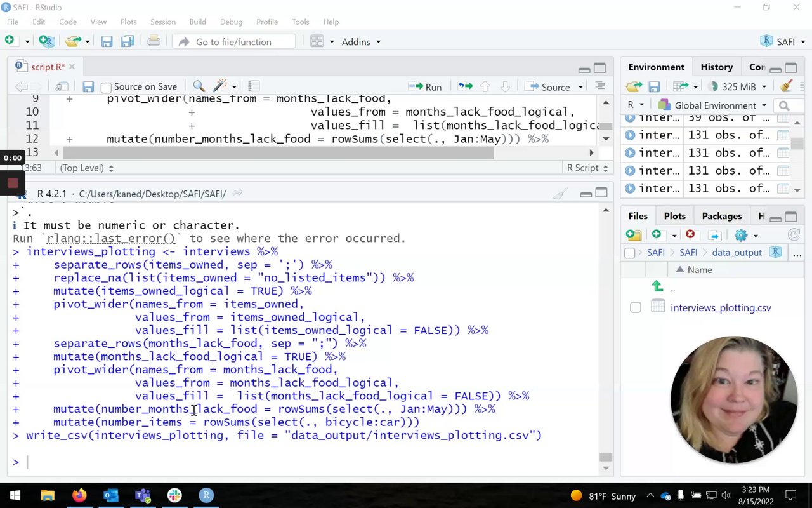
Task: Sort files by the Name column header
Action: tap(700, 270)
